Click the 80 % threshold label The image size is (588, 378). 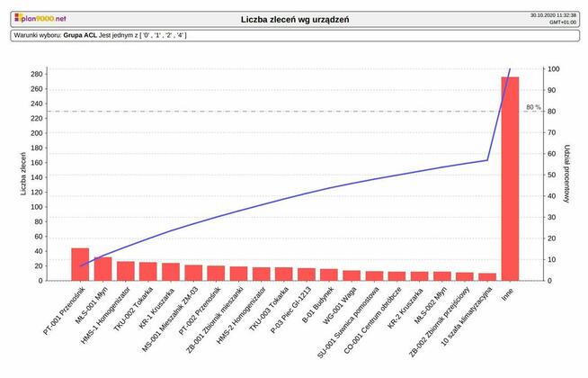click(x=532, y=107)
